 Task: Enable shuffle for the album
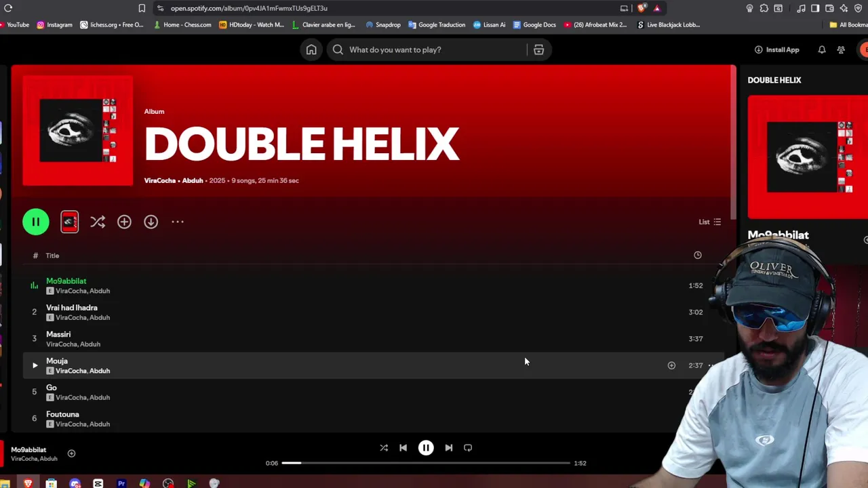click(x=98, y=222)
